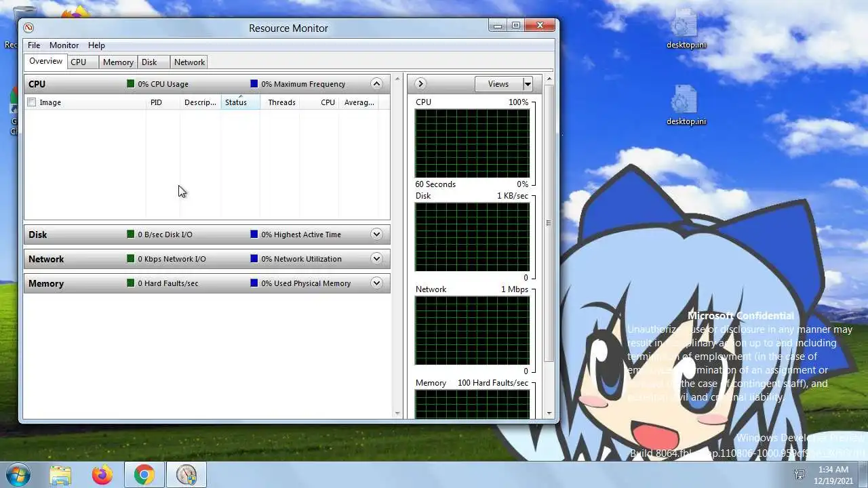This screenshot has width=868, height=488.
Task: Click the green Disk I/O indicator square
Action: pos(131,235)
